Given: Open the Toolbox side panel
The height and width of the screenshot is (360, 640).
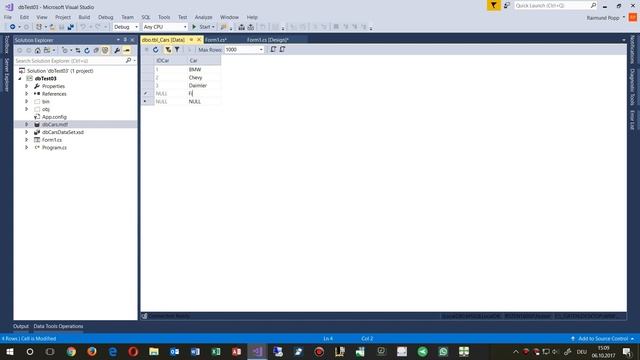Looking at the screenshot, I should point(7,44).
